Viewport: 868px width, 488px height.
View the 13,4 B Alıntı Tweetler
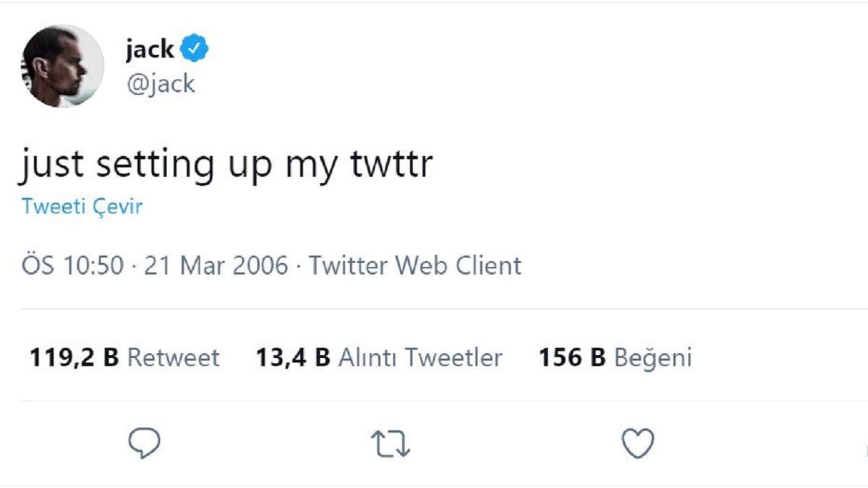click(x=379, y=356)
